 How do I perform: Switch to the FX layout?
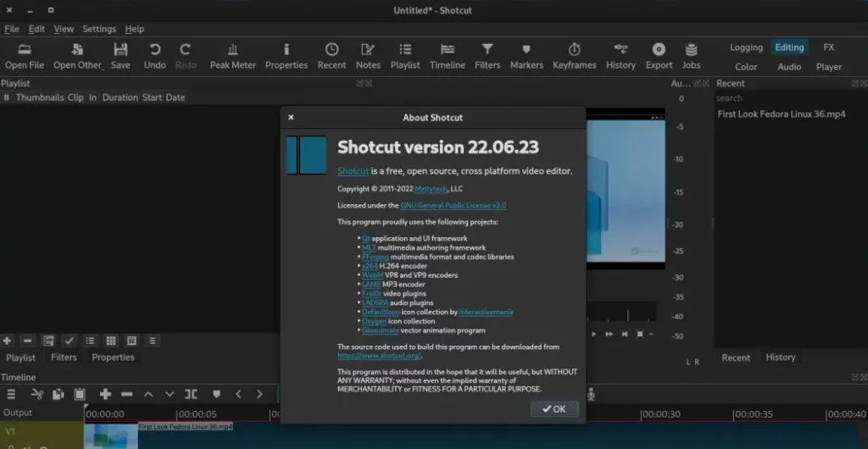(x=829, y=47)
